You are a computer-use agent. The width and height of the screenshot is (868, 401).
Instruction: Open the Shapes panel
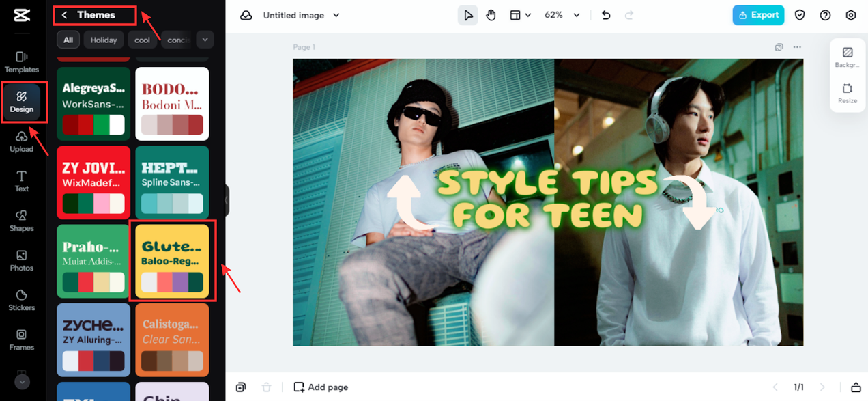[22, 221]
